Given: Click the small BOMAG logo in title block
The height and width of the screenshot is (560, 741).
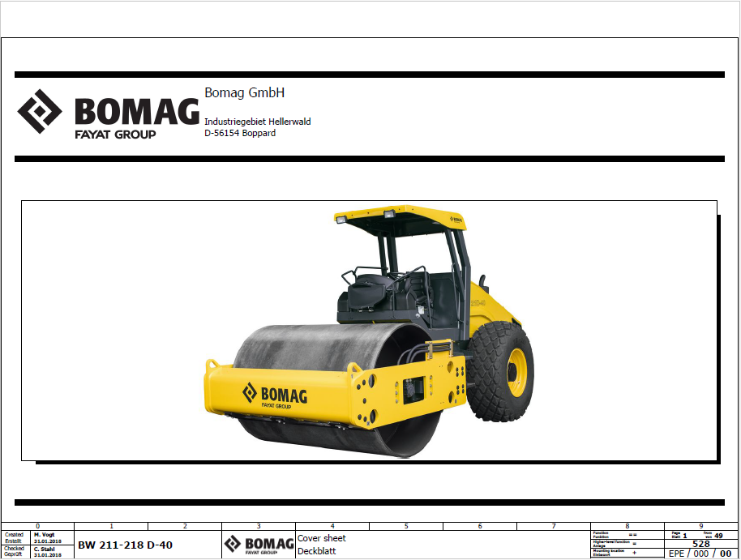Looking at the screenshot, I should pos(259,545).
